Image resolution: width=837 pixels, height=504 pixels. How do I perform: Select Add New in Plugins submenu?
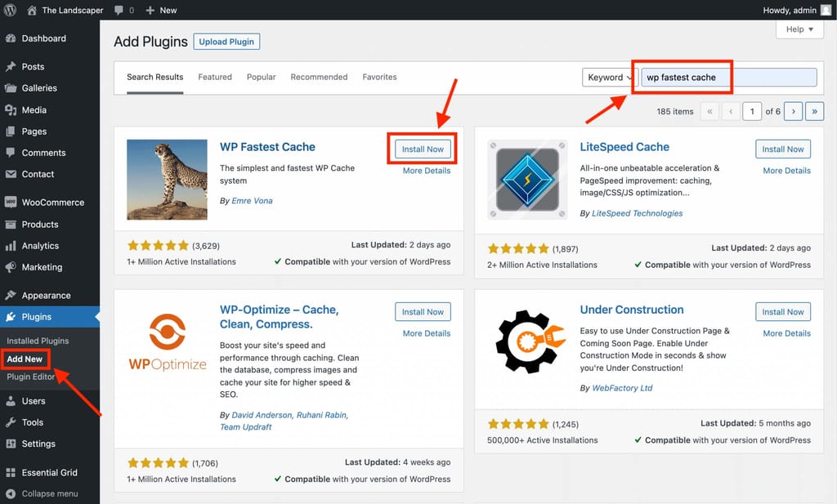point(25,359)
